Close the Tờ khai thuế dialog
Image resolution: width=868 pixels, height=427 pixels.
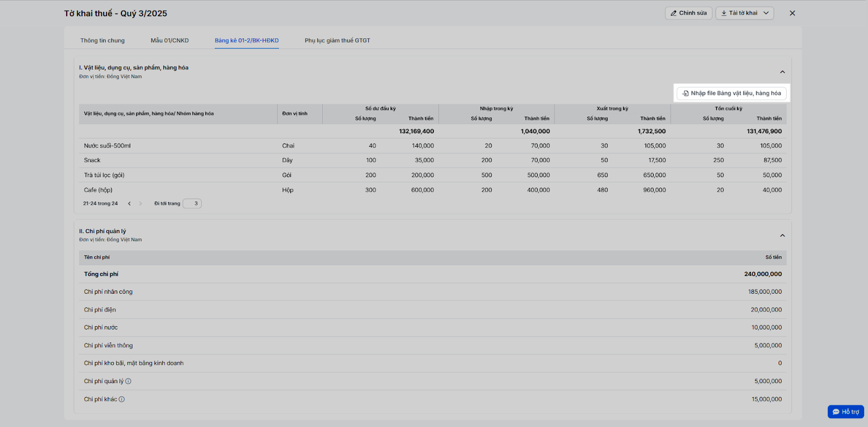click(x=792, y=13)
